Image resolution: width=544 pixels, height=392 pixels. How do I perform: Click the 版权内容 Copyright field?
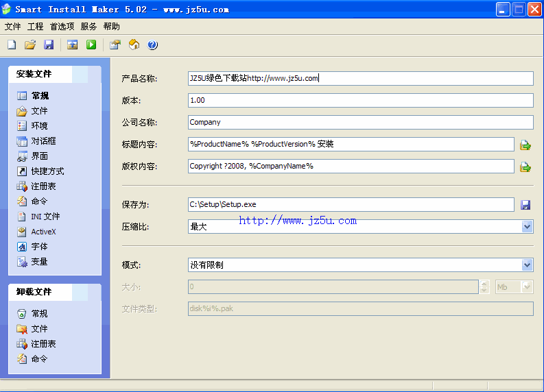(351, 166)
